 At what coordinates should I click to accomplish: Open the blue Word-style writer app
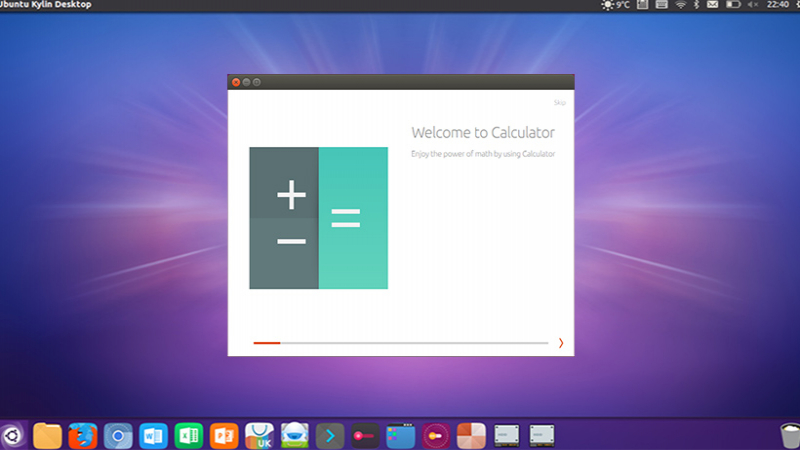[153, 436]
